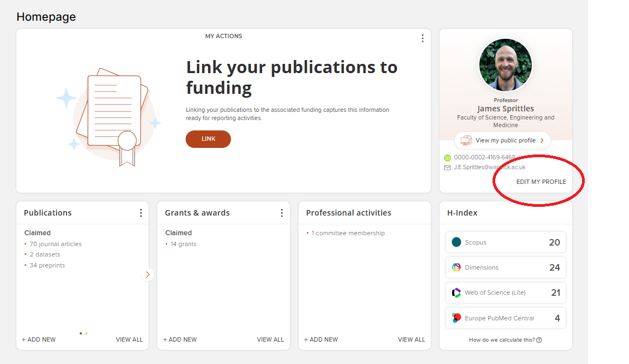Click the Dimensions logo icon
The height and width of the screenshot is (364, 629).
pyautogui.click(x=456, y=267)
